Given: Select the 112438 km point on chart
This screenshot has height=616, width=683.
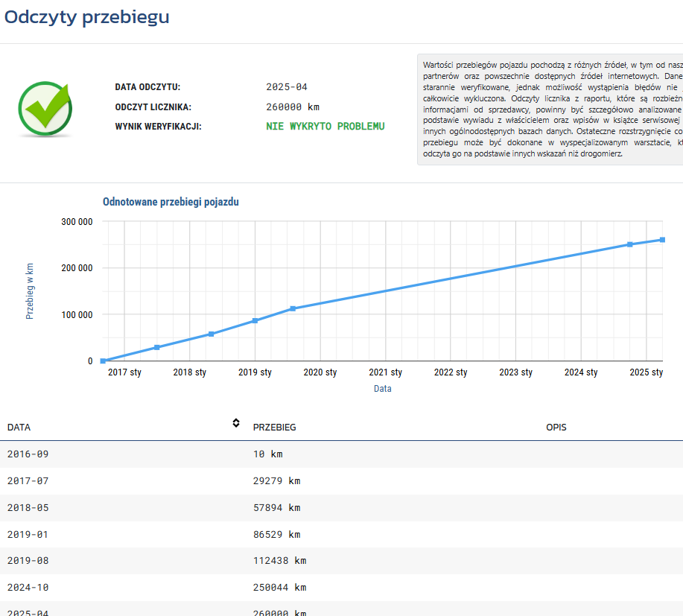Looking at the screenshot, I should (x=293, y=308).
